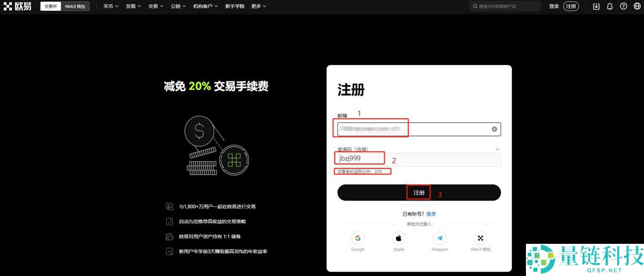Screen dimensions: 644x276
Task: Sign in with Web3 wallet icon
Action: click(x=480, y=238)
